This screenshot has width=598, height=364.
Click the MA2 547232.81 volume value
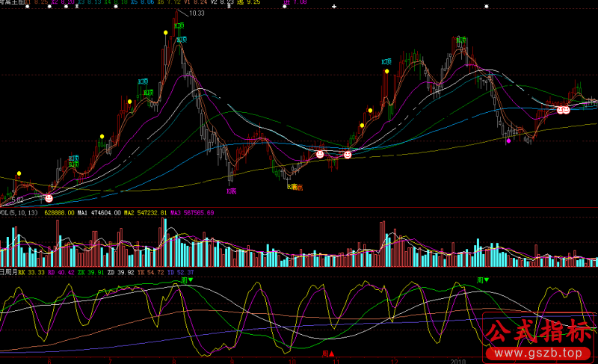point(145,213)
